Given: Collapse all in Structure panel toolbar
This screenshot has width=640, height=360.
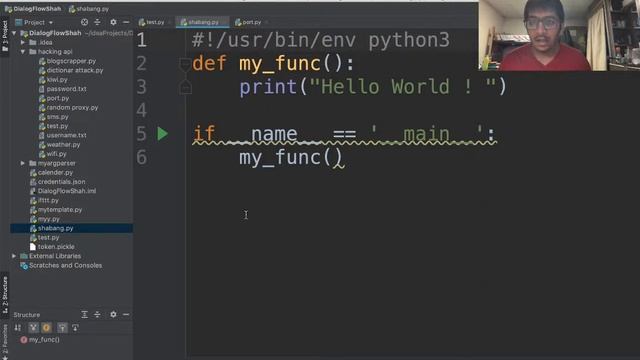Looking at the screenshot, I should [97, 314].
